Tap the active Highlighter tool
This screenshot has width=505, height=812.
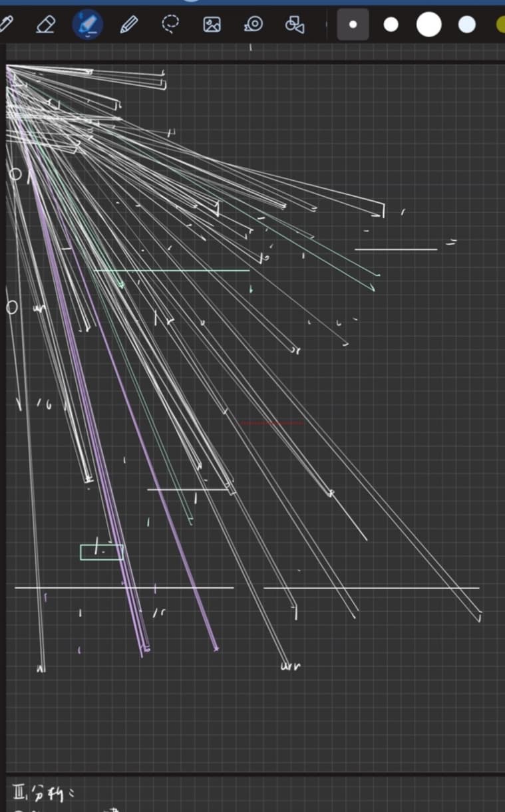point(87,25)
